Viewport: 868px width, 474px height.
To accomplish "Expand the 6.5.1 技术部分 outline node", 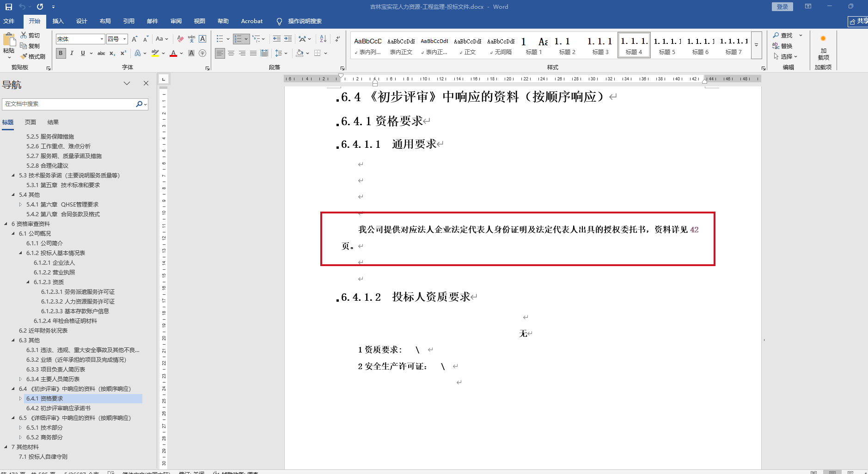I will pos(20,428).
